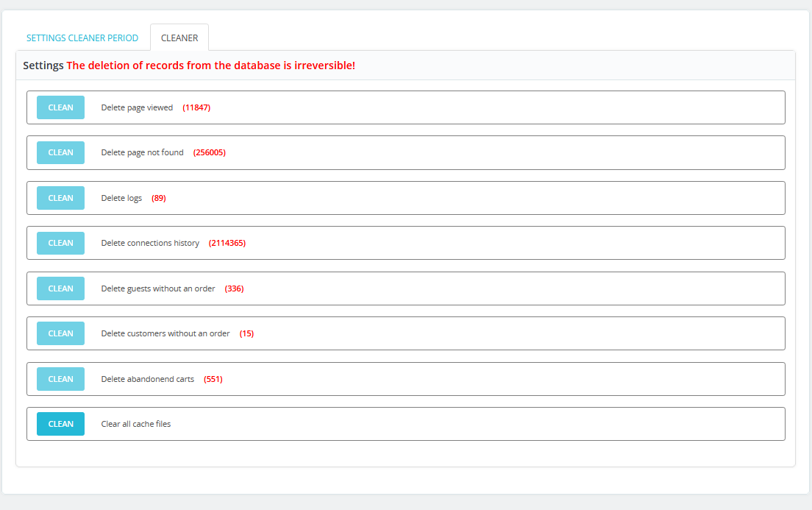The height and width of the screenshot is (510, 812).
Task: Click the (11847) count
Action: [x=196, y=107]
